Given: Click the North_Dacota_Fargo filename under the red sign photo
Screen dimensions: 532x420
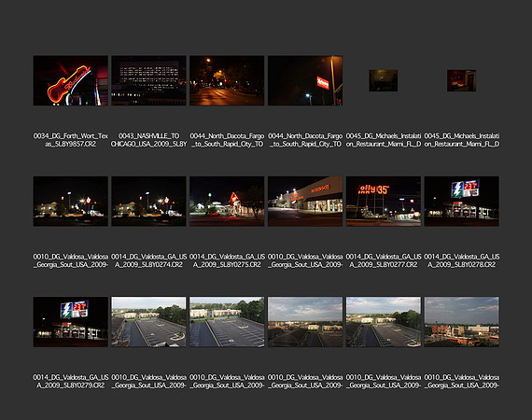Looking at the screenshot, I should point(305,140).
